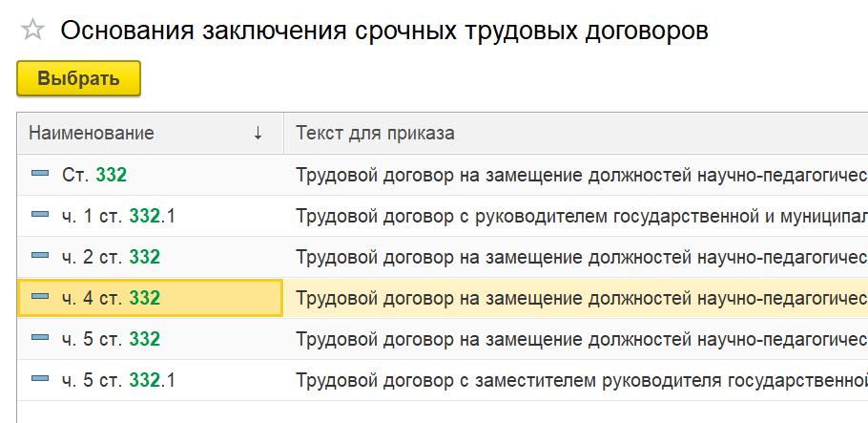Image resolution: width=868 pixels, height=423 pixels.
Task: Click the row icon beside ч. 5 ст. 332
Action: tap(40, 338)
